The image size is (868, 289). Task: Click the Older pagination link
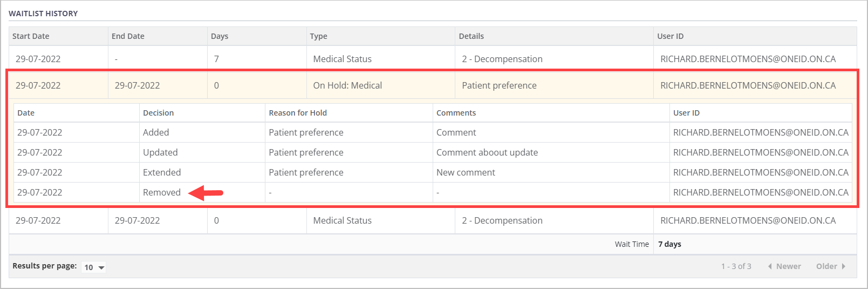click(x=826, y=266)
